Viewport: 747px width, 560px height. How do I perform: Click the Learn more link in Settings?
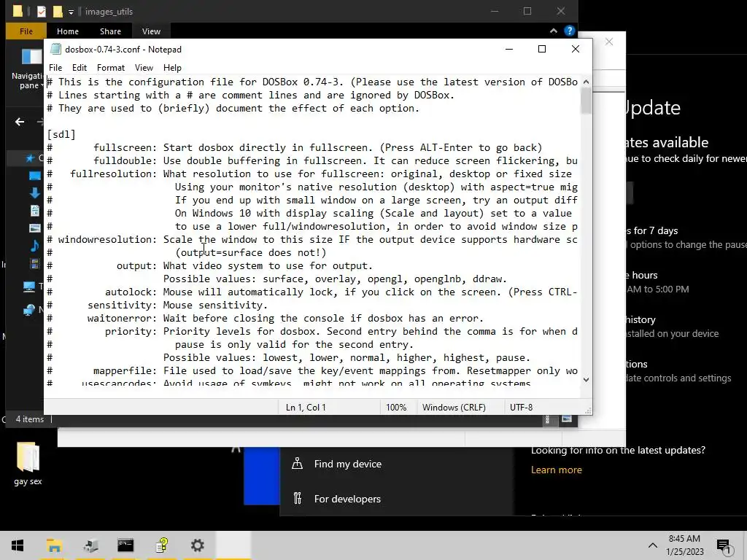click(x=557, y=470)
